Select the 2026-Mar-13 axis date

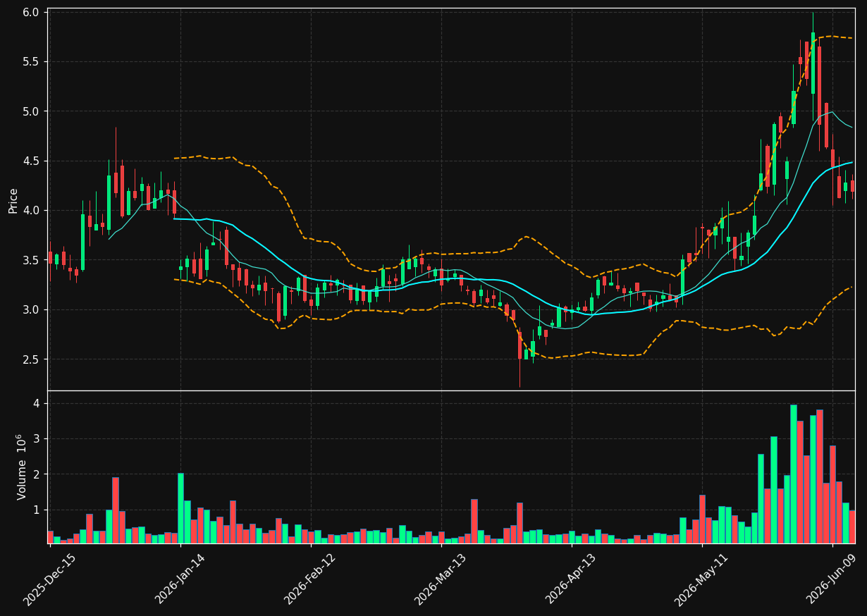point(441,579)
